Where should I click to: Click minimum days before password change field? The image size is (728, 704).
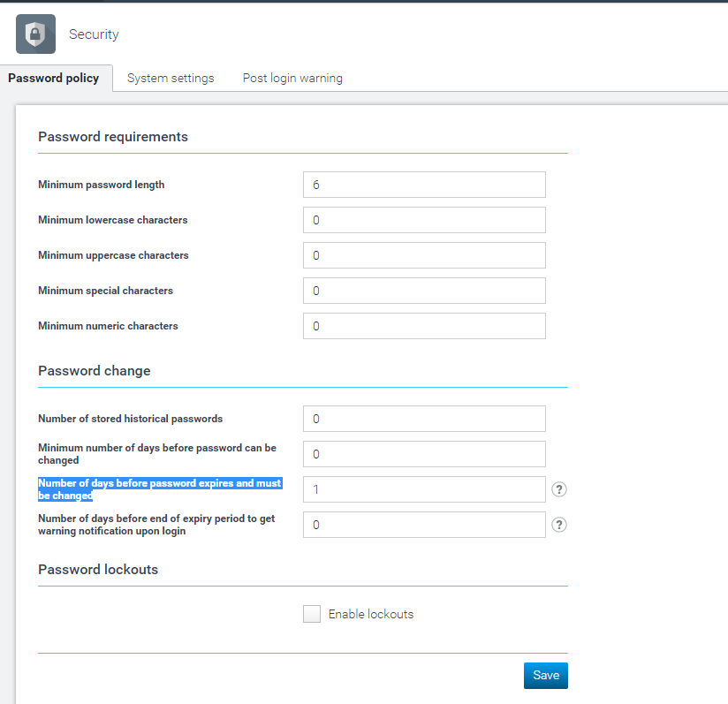424,454
